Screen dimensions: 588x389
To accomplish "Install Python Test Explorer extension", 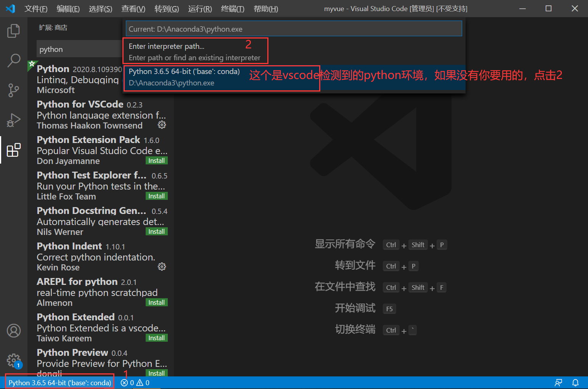I will [x=157, y=196].
